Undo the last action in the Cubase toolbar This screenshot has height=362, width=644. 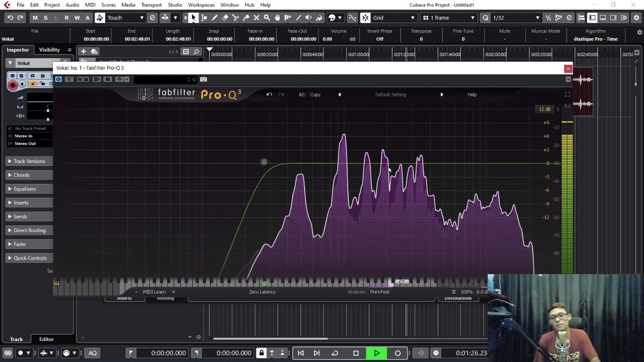(x=10, y=18)
